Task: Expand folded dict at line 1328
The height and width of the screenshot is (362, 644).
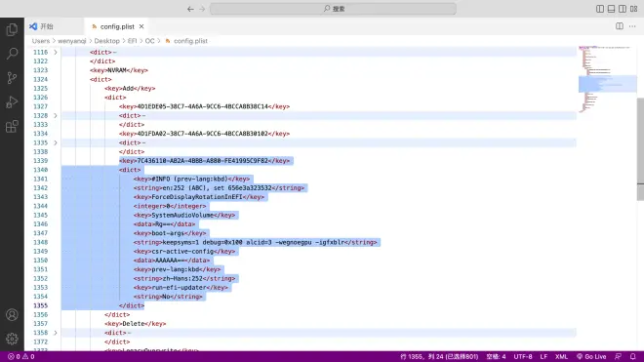Action: [56, 115]
